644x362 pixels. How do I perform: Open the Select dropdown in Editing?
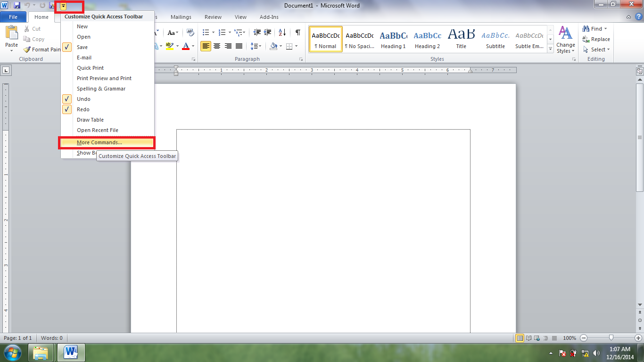pyautogui.click(x=596, y=49)
